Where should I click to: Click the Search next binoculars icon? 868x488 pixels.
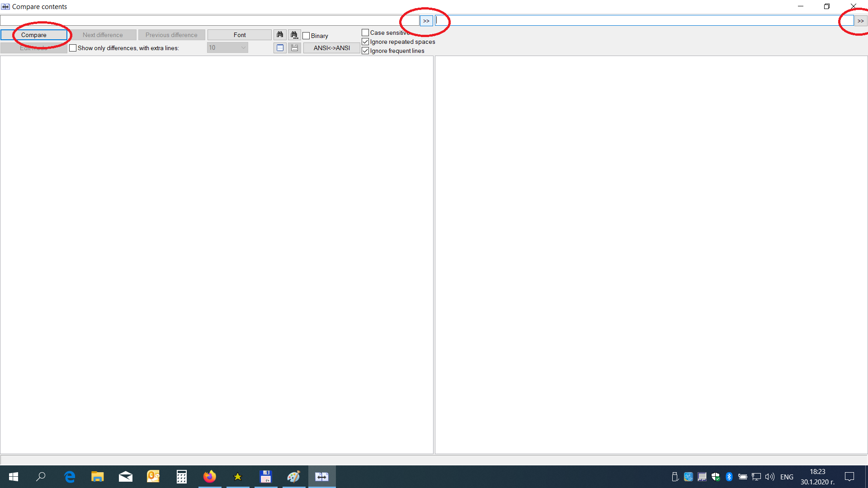click(x=294, y=35)
